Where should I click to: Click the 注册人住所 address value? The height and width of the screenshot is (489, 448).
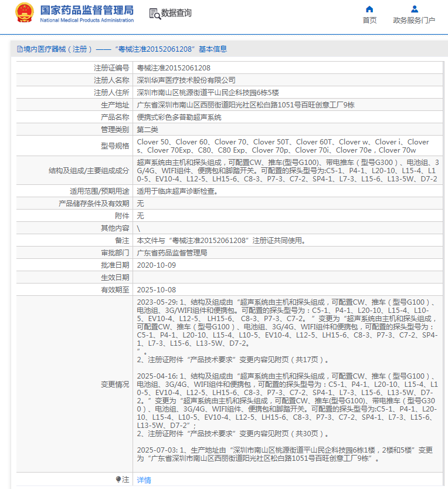[x=208, y=93]
